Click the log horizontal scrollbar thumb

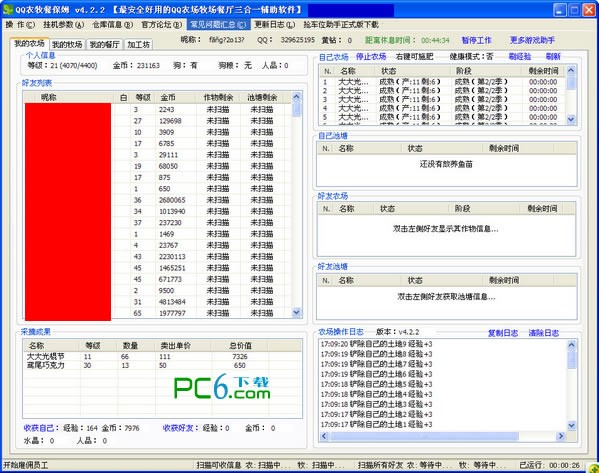point(424,436)
